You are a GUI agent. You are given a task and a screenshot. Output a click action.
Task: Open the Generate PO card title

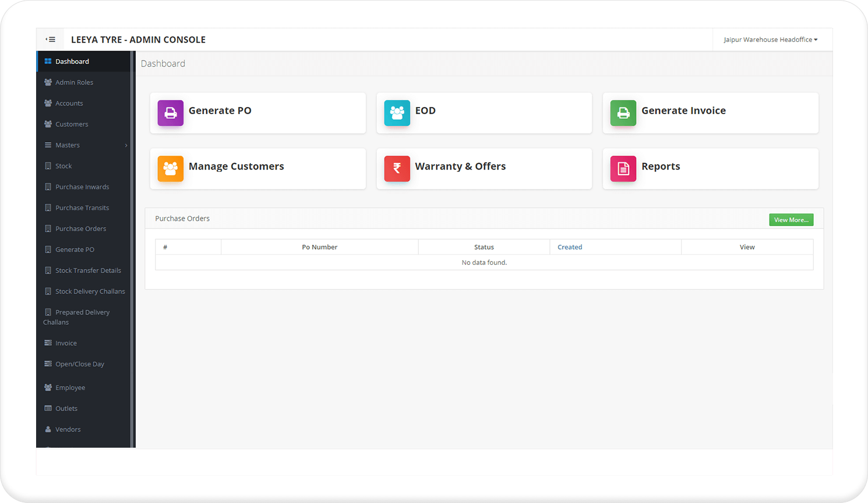click(x=220, y=111)
